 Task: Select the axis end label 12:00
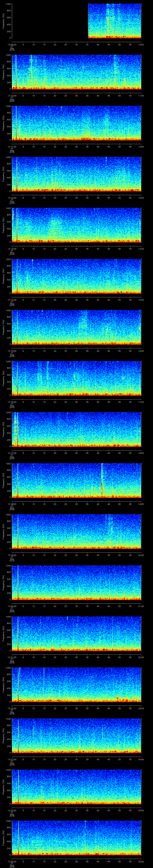(141, 147)
